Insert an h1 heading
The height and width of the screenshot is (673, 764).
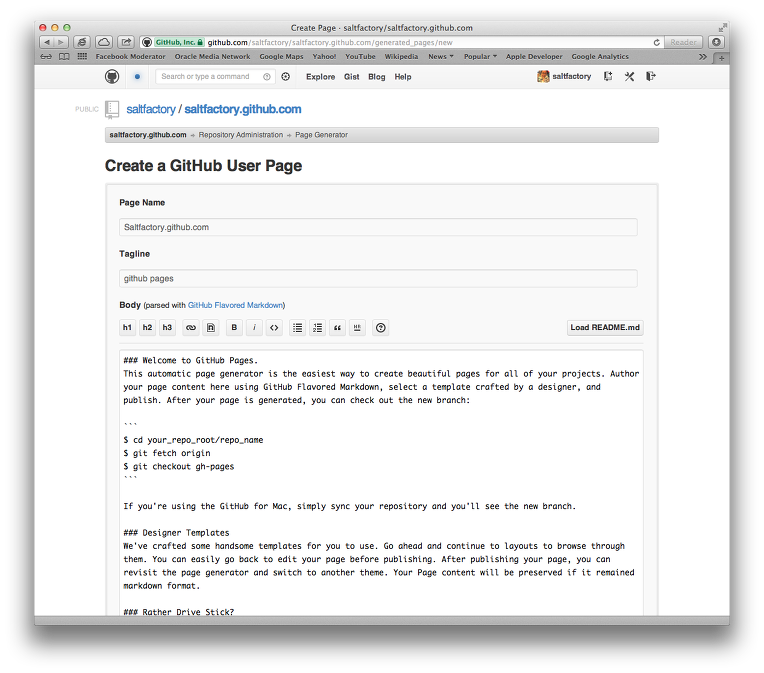[x=127, y=327]
